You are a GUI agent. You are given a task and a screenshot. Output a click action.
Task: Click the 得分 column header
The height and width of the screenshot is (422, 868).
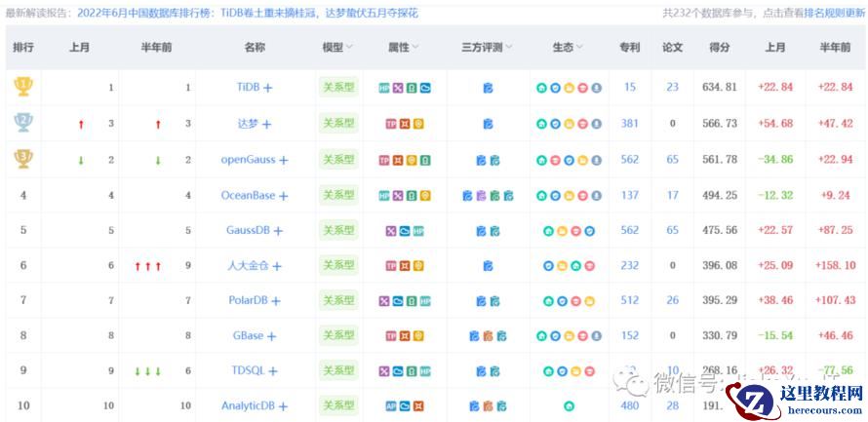click(719, 48)
